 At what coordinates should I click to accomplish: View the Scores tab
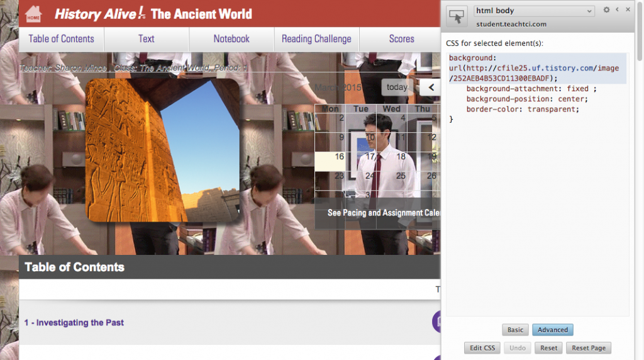(x=401, y=39)
